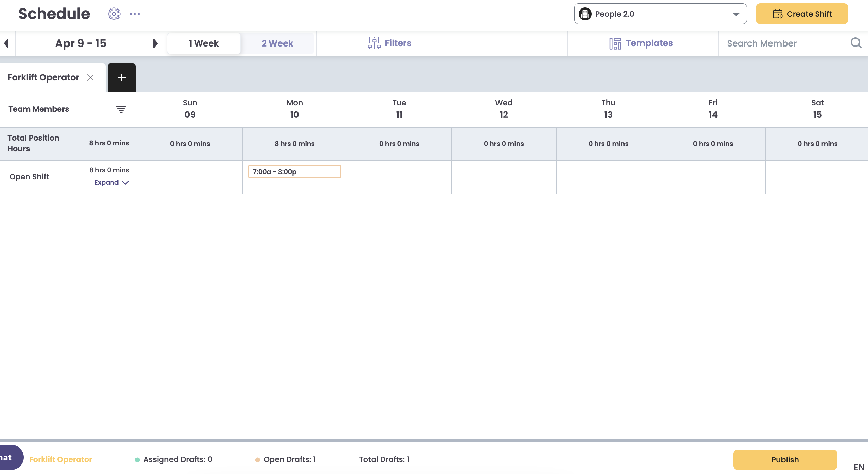The image size is (868, 474).
Task: Click the Templates layout icon
Action: (615, 43)
